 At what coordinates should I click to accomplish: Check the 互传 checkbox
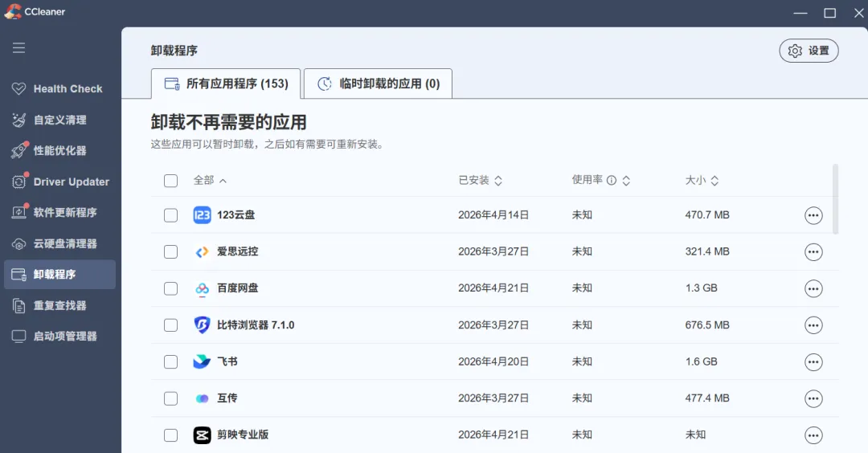170,398
